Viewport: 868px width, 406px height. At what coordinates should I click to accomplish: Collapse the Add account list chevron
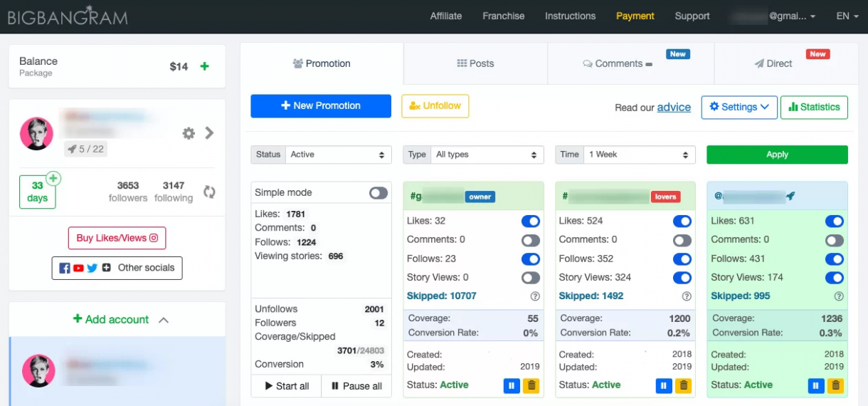click(x=164, y=320)
